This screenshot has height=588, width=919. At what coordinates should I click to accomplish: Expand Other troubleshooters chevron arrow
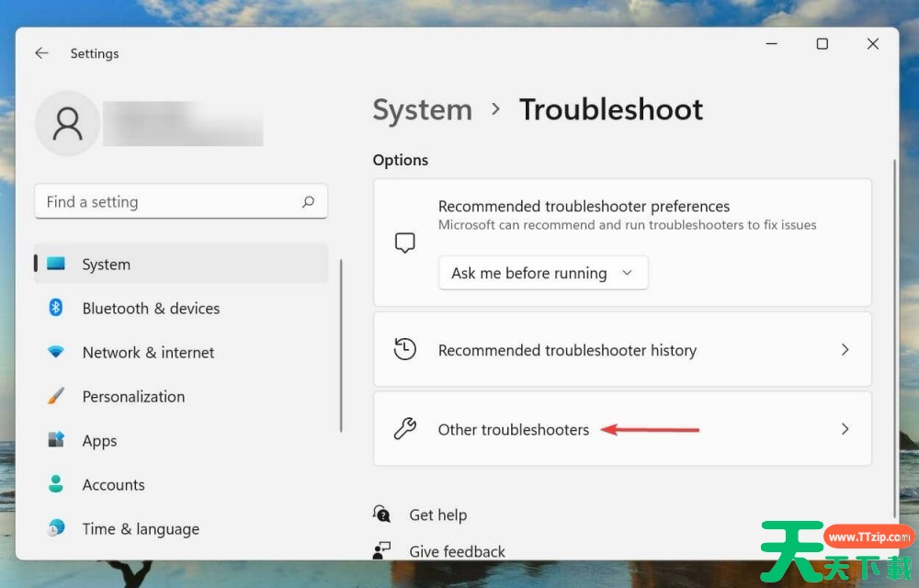click(845, 429)
